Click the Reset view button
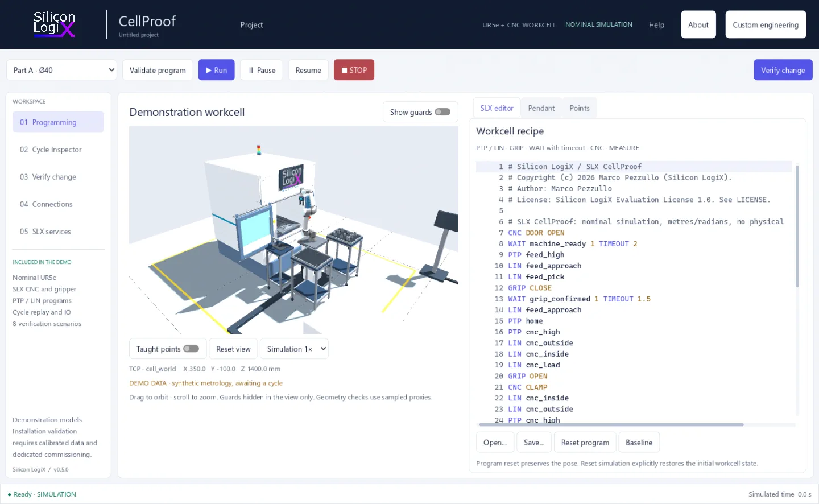The height and width of the screenshot is (504, 819). click(x=233, y=349)
